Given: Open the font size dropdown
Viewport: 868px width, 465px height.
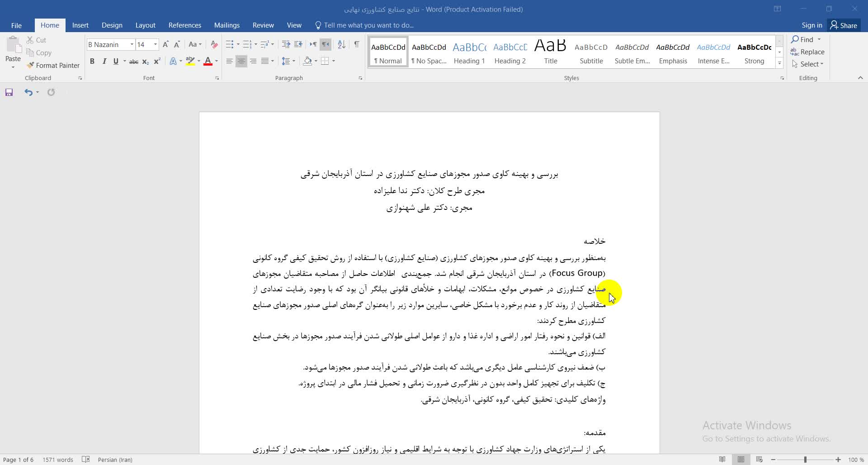Looking at the screenshot, I should tap(156, 44).
